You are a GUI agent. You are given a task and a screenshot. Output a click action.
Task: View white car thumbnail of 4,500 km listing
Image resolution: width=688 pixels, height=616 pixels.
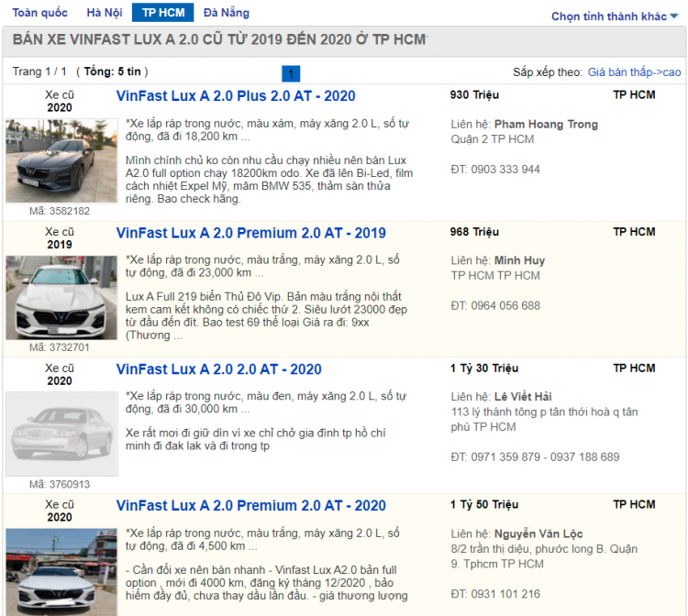click(x=61, y=572)
